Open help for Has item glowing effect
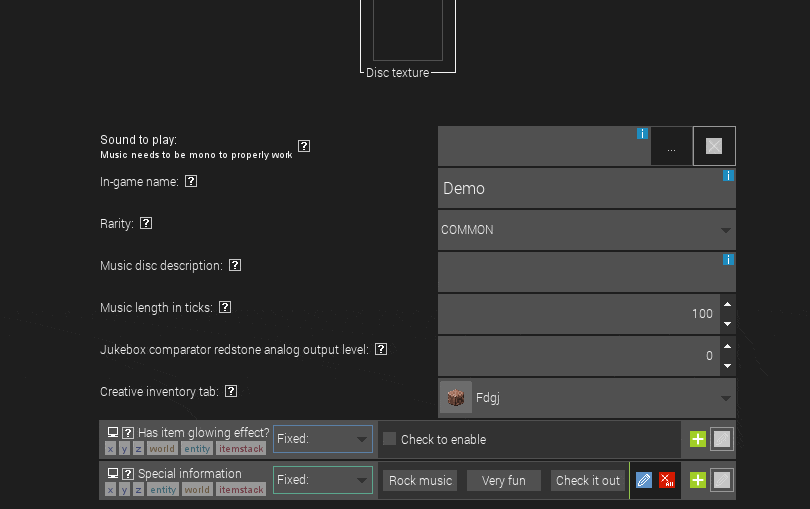The image size is (810, 509). click(x=128, y=433)
